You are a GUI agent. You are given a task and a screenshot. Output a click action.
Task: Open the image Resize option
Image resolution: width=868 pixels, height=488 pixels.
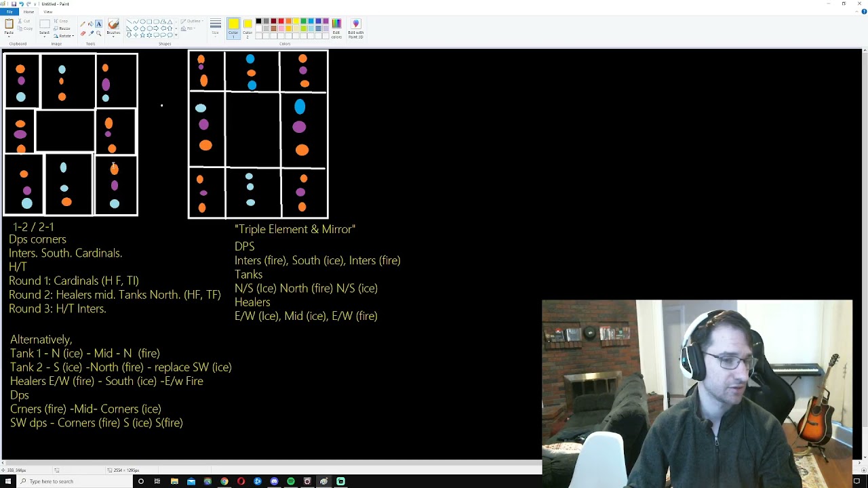tap(61, 28)
